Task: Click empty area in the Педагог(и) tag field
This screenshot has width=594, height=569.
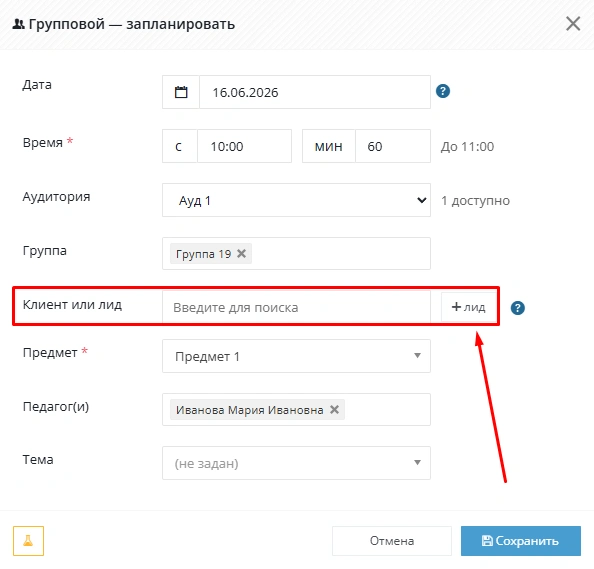Action: (x=386, y=410)
